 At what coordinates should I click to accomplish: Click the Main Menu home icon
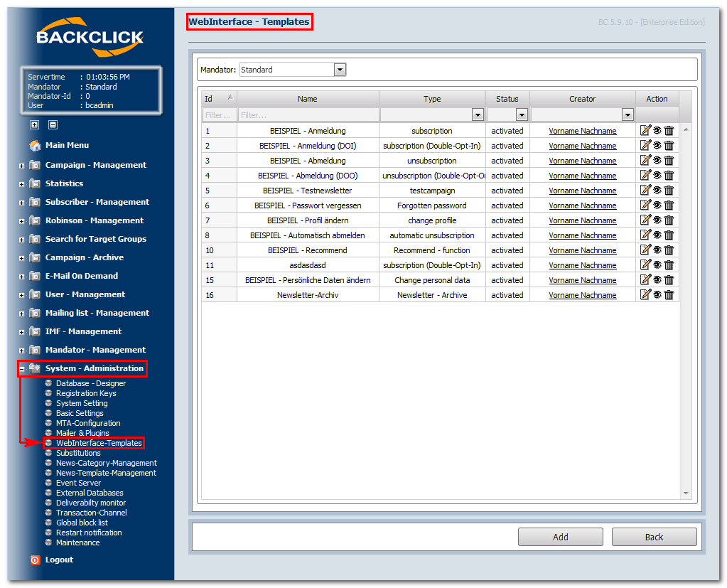35,145
